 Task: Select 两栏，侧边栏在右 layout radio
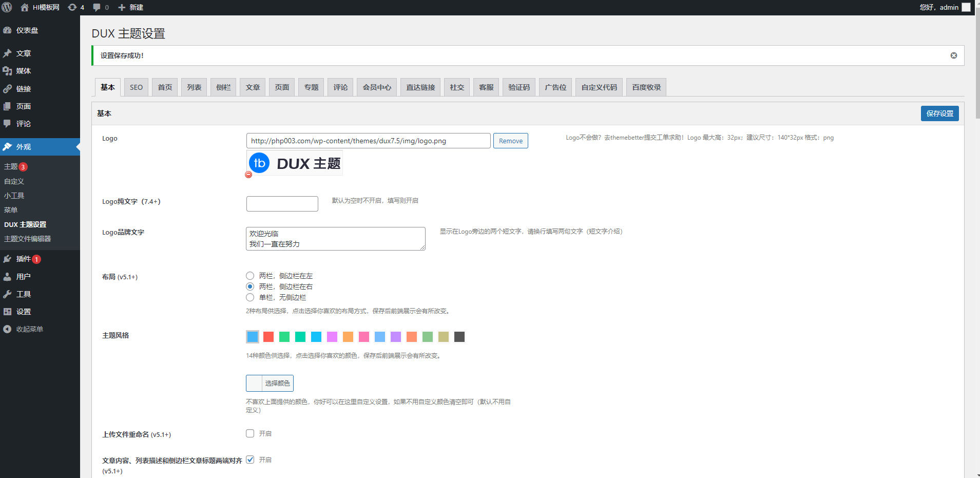[250, 286]
